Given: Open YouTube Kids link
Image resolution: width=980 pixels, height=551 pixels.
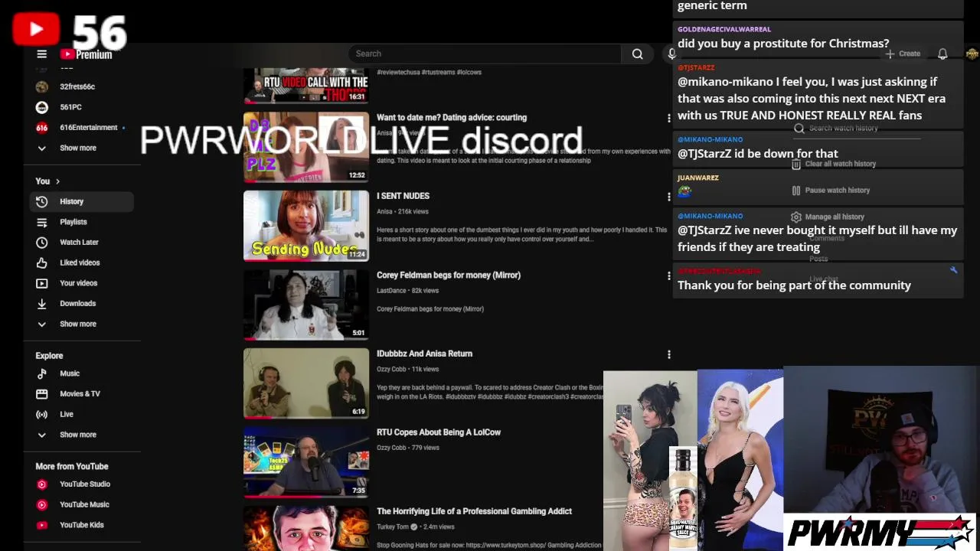Looking at the screenshot, I should point(82,525).
